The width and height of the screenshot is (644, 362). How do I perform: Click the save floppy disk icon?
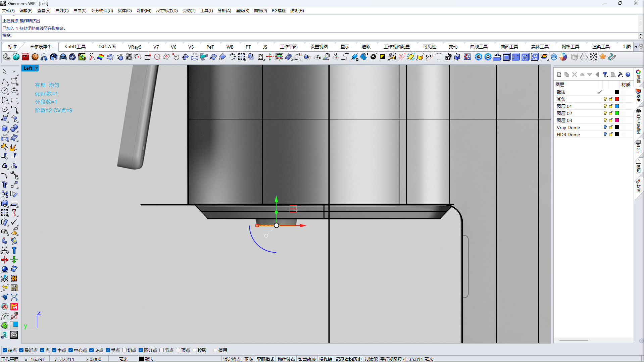click(x=14, y=288)
